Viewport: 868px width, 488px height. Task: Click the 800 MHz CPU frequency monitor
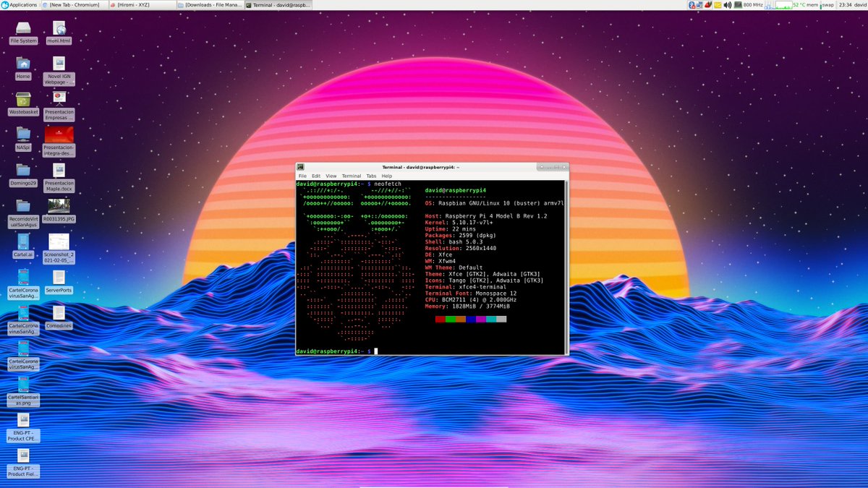click(748, 4)
